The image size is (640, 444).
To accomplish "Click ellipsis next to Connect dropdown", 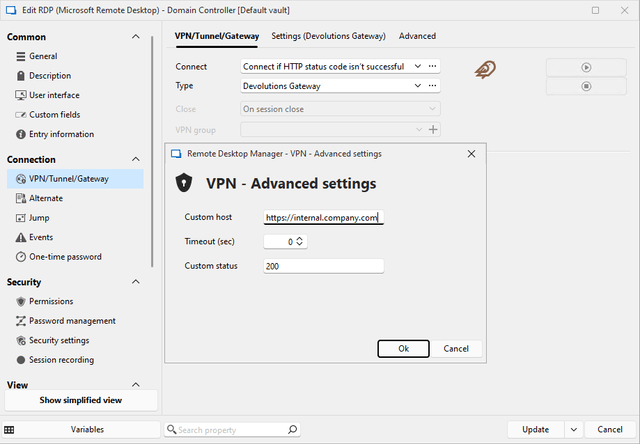I will [432, 66].
